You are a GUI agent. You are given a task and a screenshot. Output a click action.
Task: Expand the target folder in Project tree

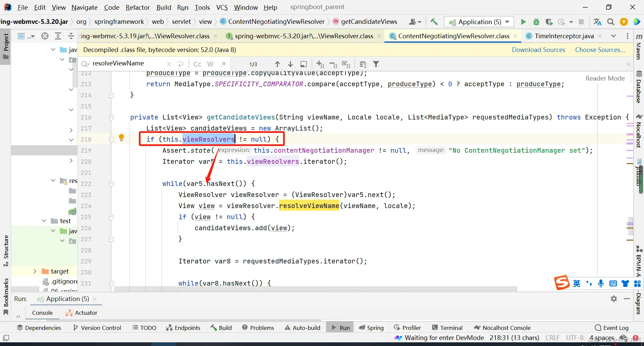click(x=35, y=271)
